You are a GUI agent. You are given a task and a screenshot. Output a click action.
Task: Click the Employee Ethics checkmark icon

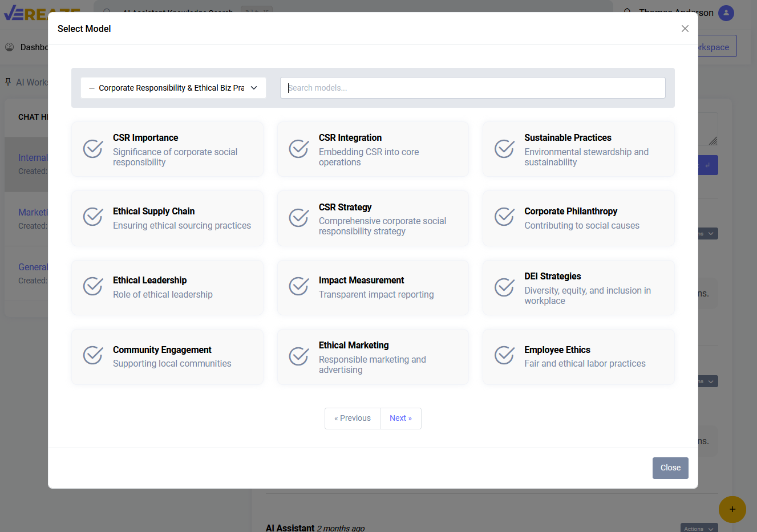pos(504,355)
